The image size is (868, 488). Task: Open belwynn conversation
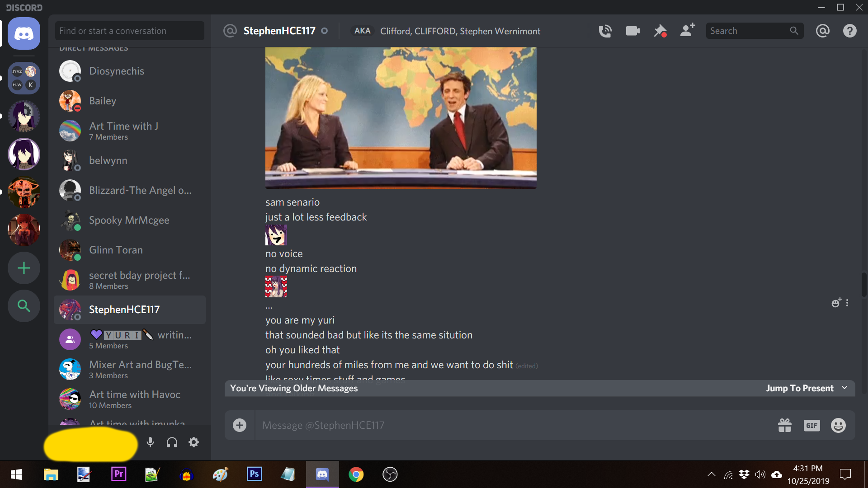130,160
